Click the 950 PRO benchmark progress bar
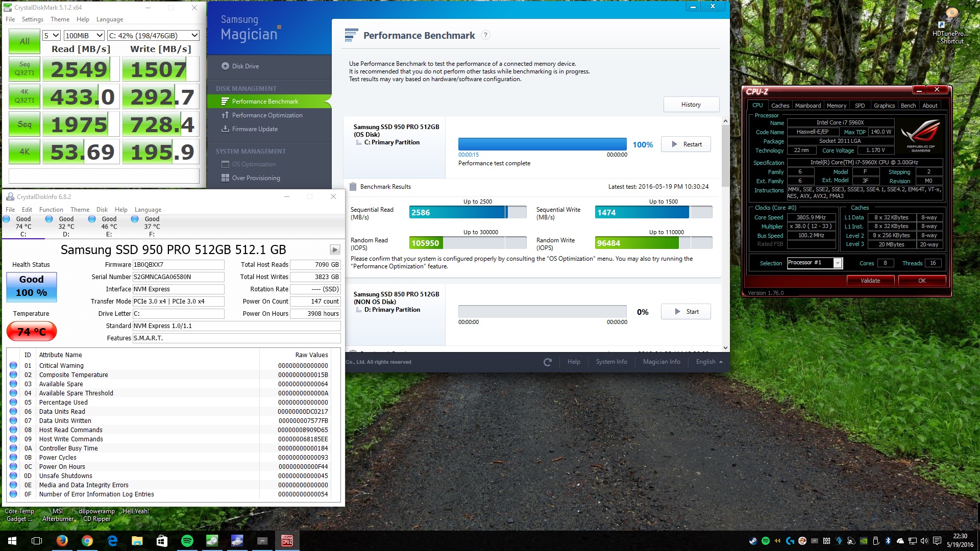This screenshot has height=551, width=980. (x=542, y=144)
